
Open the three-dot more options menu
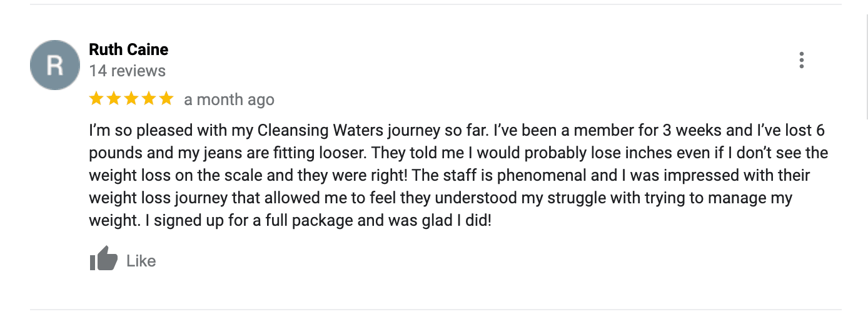(x=801, y=60)
